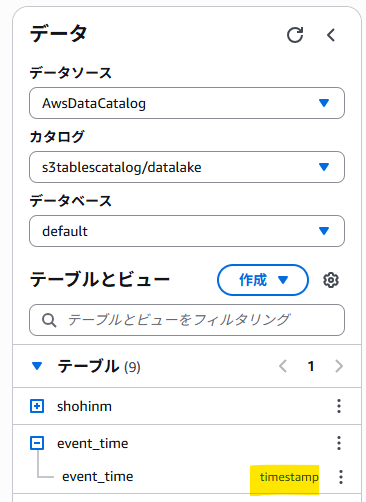
Task: Click the search magnifier icon
Action: coord(49,320)
